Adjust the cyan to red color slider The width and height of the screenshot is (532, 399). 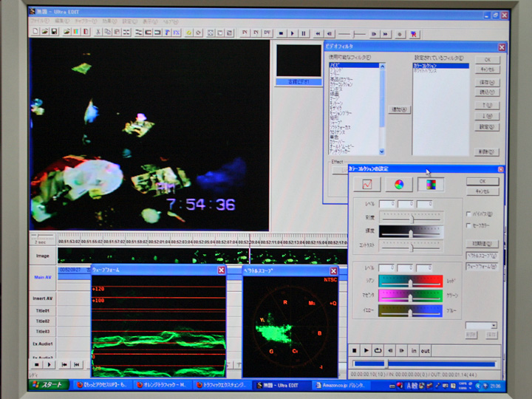(411, 282)
